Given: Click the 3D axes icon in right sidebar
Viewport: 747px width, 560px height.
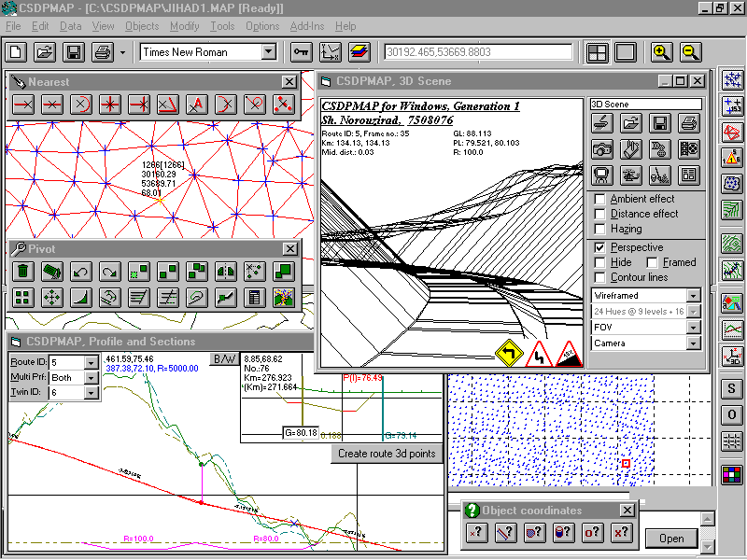Looking at the screenshot, I should tap(732, 357).
